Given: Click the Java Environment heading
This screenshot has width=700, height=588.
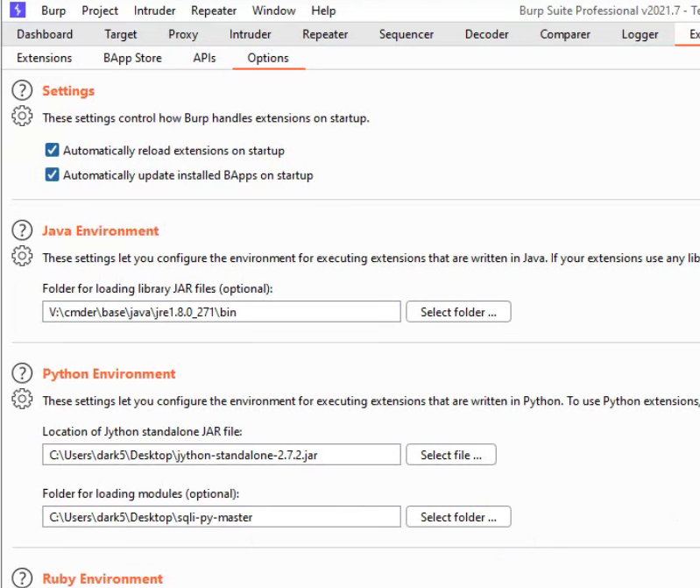Looking at the screenshot, I should pyautogui.click(x=101, y=230).
